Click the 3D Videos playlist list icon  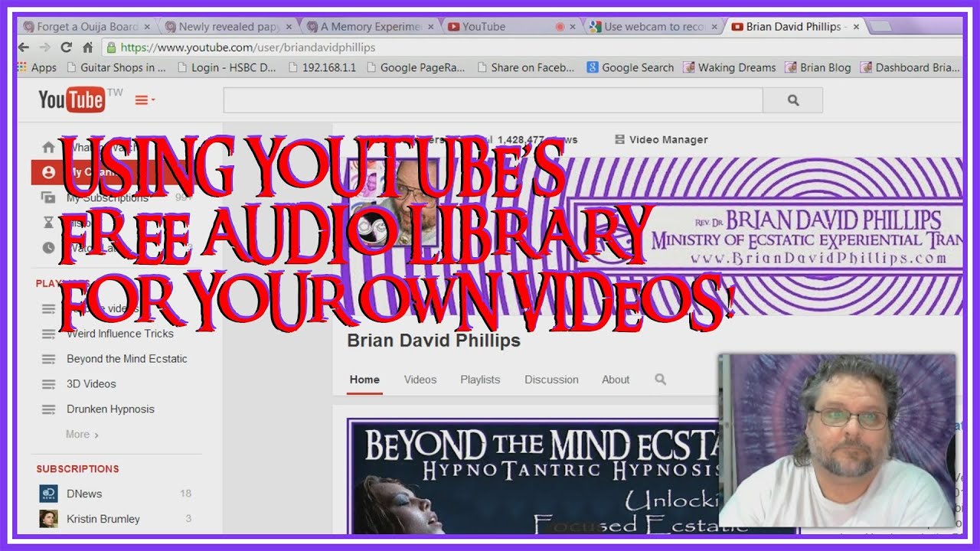coord(48,384)
